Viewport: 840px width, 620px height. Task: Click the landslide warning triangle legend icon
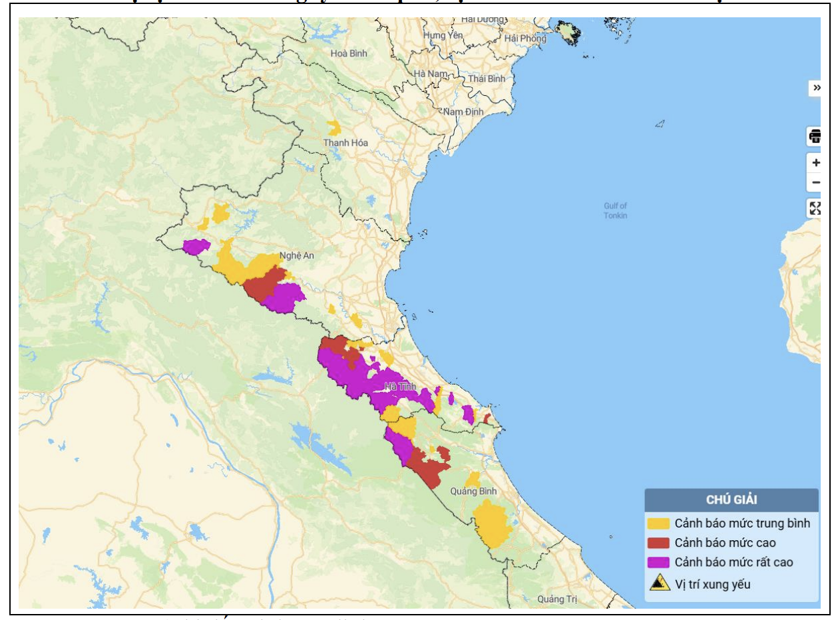(660, 584)
